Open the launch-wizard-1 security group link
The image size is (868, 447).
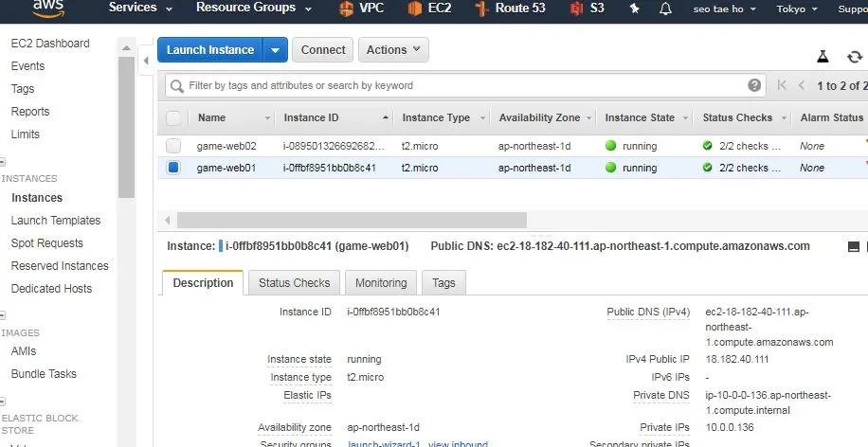point(384,443)
